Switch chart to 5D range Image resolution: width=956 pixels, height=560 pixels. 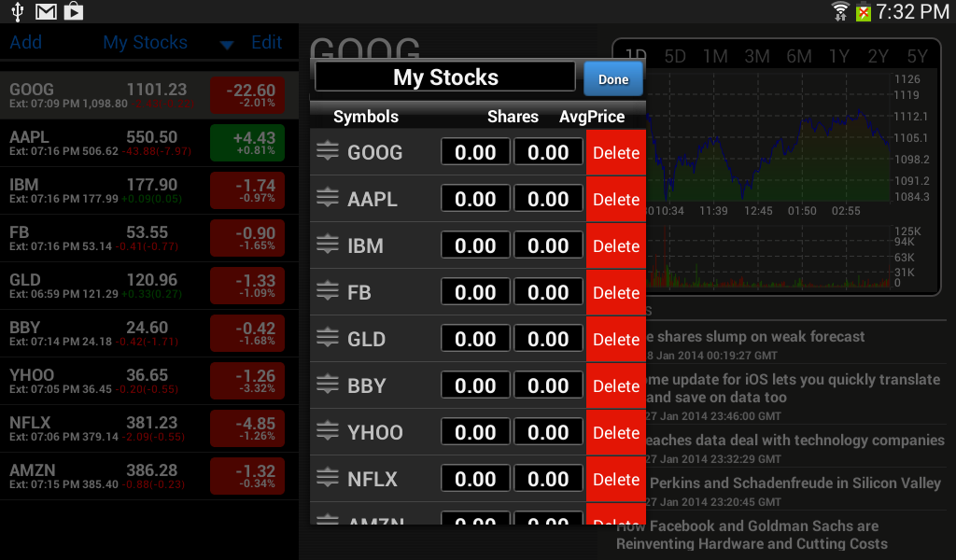tap(675, 57)
